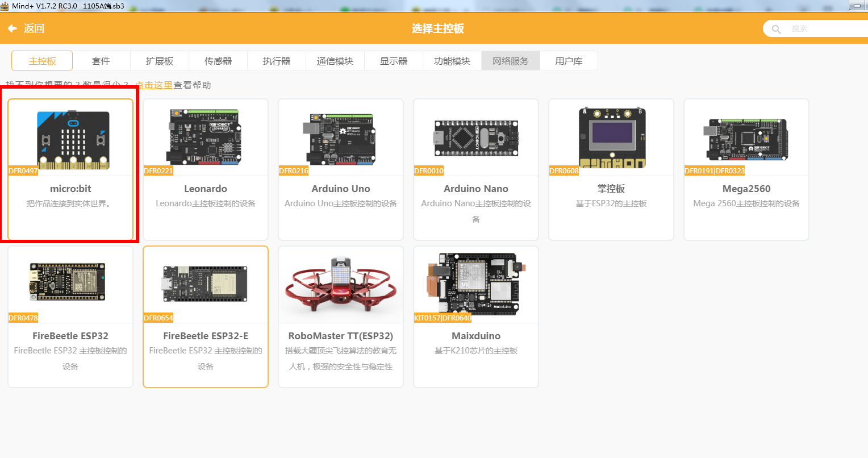Click the back arrow icon

(12, 28)
